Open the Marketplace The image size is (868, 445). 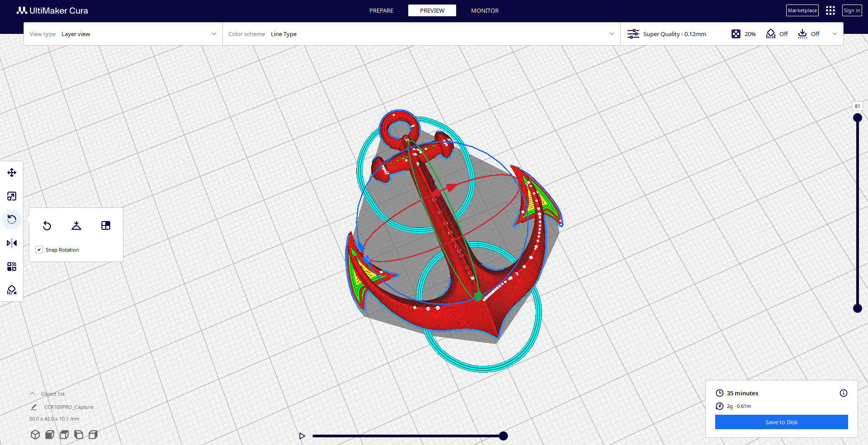click(802, 10)
